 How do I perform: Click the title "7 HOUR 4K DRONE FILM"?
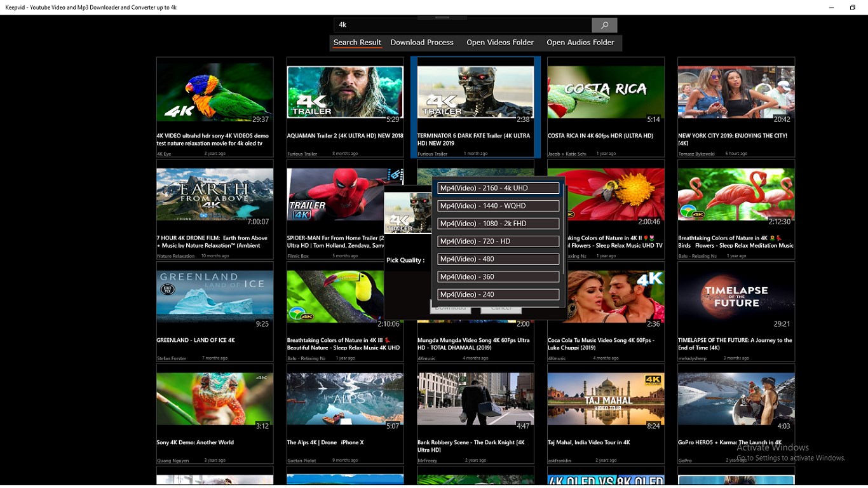point(212,242)
